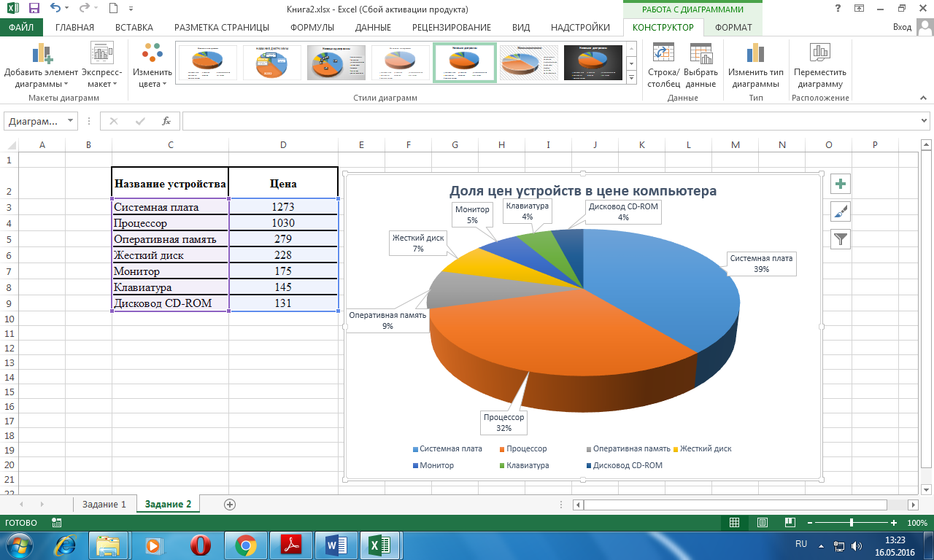Image resolution: width=934 pixels, height=560 pixels.
Task: Click the Redo arrow in quick access toolbar
Action: click(x=84, y=9)
